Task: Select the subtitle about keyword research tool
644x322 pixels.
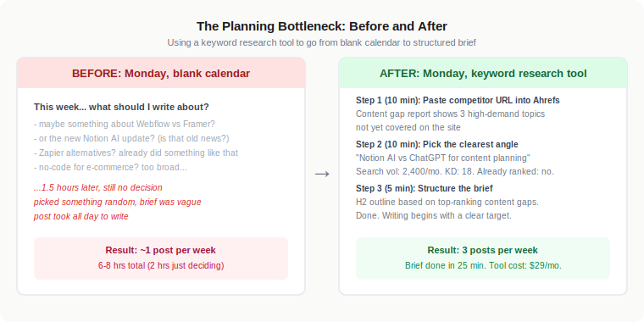Action: (x=322, y=42)
